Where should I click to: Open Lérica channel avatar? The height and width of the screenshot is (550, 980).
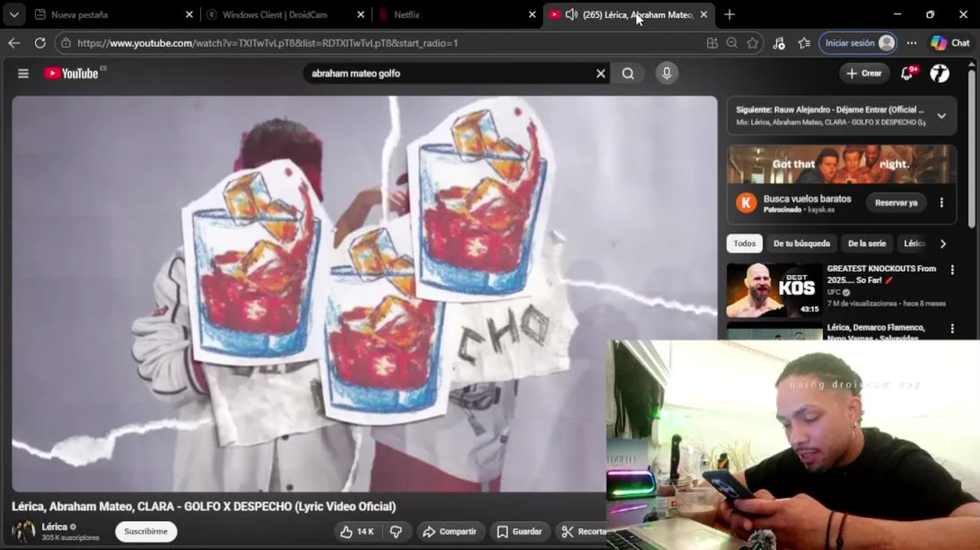point(23,532)
